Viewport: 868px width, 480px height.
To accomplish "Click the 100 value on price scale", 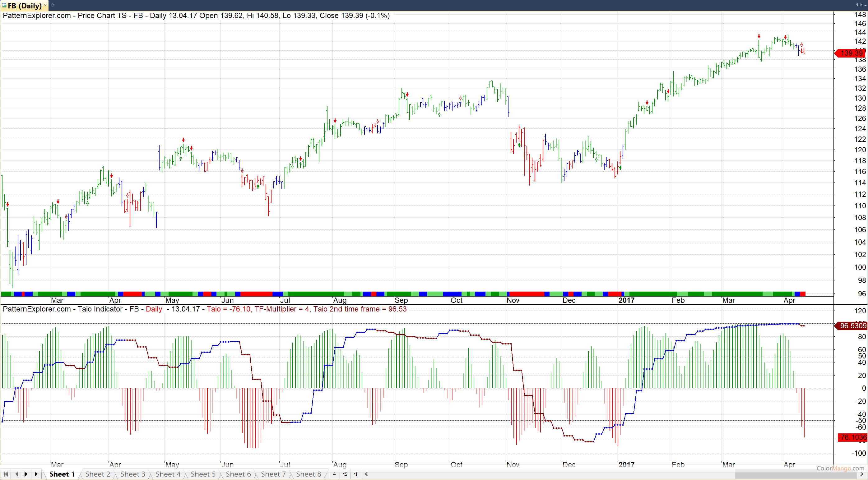I will click(860, 267).
